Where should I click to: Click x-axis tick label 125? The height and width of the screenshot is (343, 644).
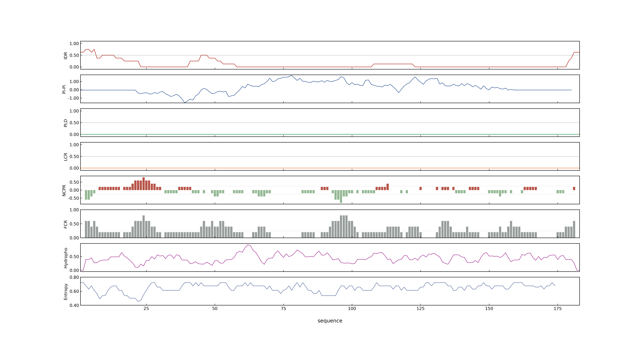[x=421, y=309]
